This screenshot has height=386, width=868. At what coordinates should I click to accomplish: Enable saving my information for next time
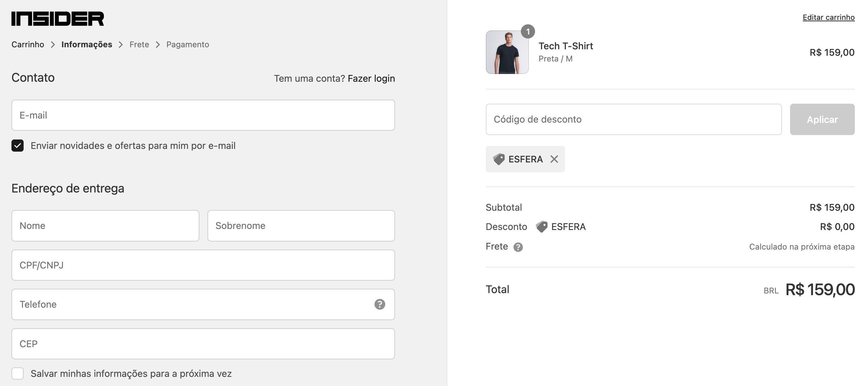[x=18, y=374]
